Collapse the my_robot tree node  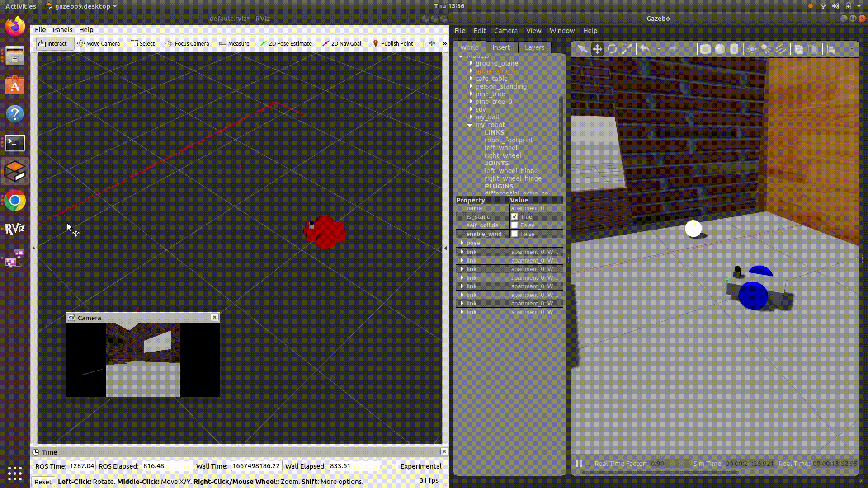tap(470, 125)
